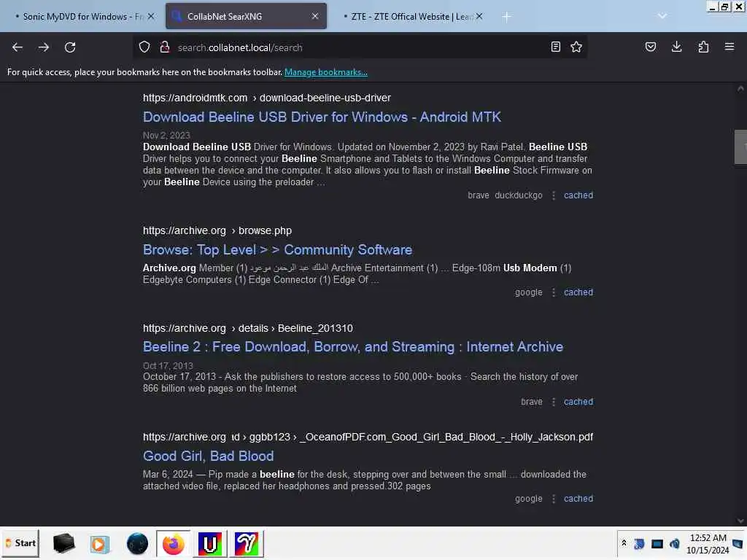Click page scrollbar up arrow

click(x=740, y=88)
